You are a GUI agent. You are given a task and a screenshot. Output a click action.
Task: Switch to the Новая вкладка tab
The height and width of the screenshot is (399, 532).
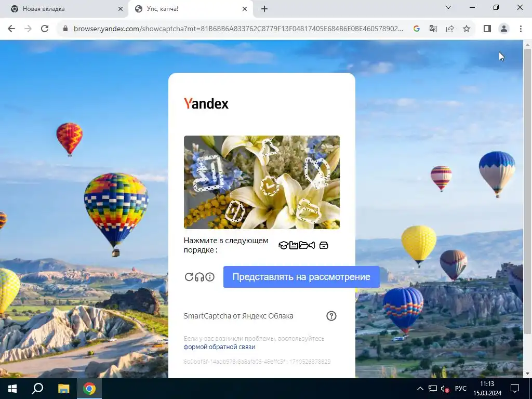pyautogui.click(x=64, y=9)
